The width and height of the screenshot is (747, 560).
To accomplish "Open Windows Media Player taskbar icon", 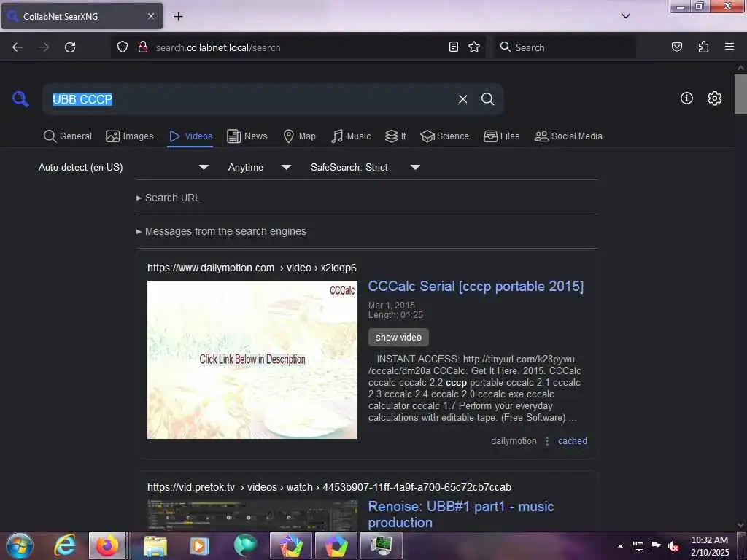I will [x=200, y=545].
